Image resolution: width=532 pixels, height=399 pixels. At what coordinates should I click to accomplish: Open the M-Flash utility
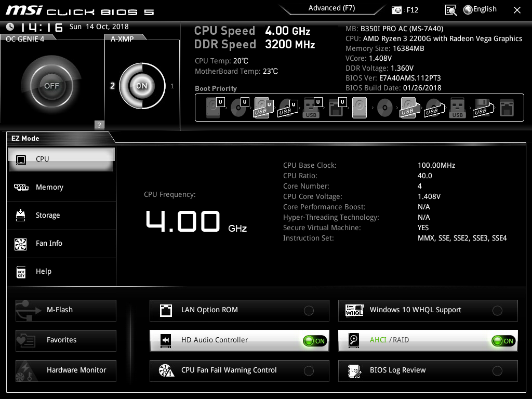point(66,311)
